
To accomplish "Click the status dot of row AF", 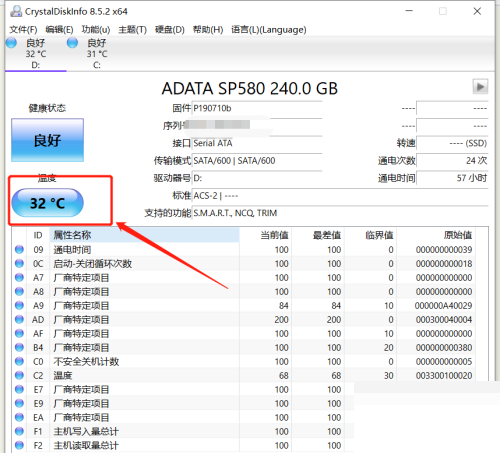I will point(19,333).
